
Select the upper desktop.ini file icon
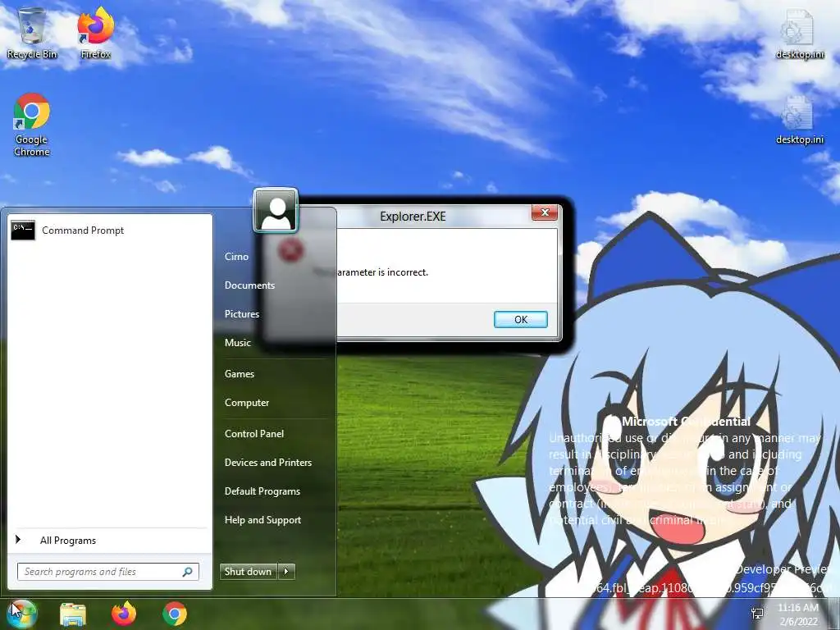click(x=799, y=34)
